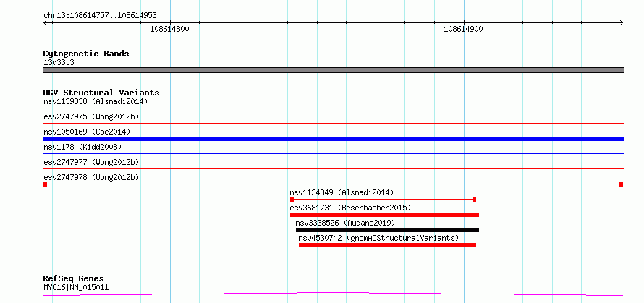
Task: Click the right red endpoint square of esv2747978
Action: 621,184
